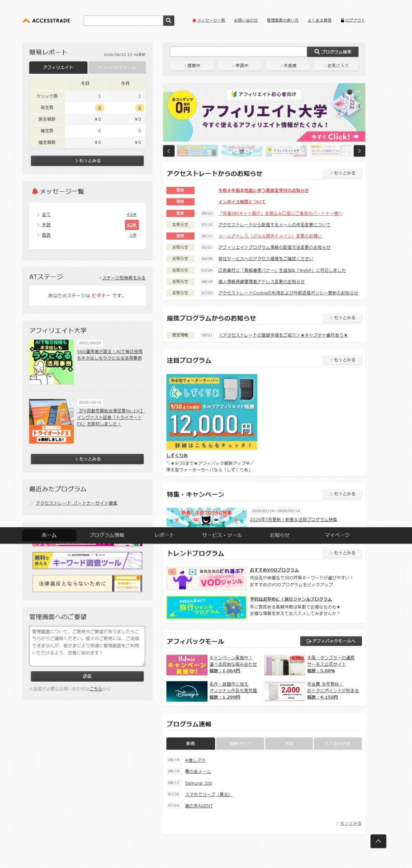The width and height of the screenshot is (412, 868).
Task: Click the しずくりあ 12,000円 banner
Action: click(212, 412)
